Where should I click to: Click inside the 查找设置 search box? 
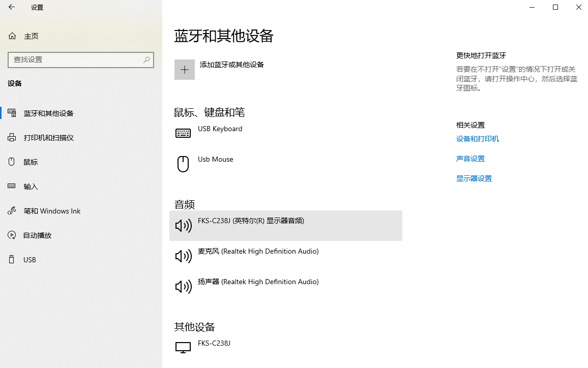tap(81, 60)
